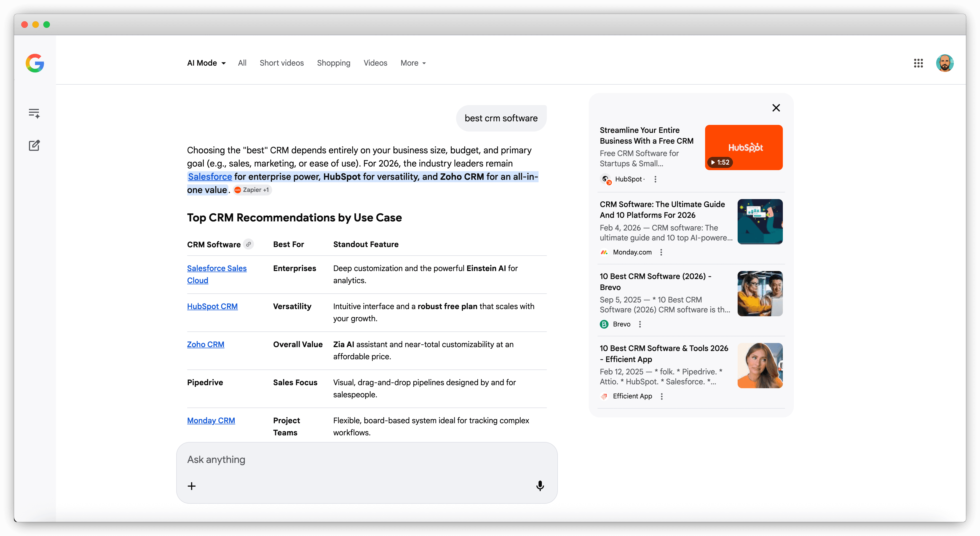Image resolution: width=980 pixels, height=536 pixels.
Task: Click the plus attach icon in prompt box
Action: 192,486
